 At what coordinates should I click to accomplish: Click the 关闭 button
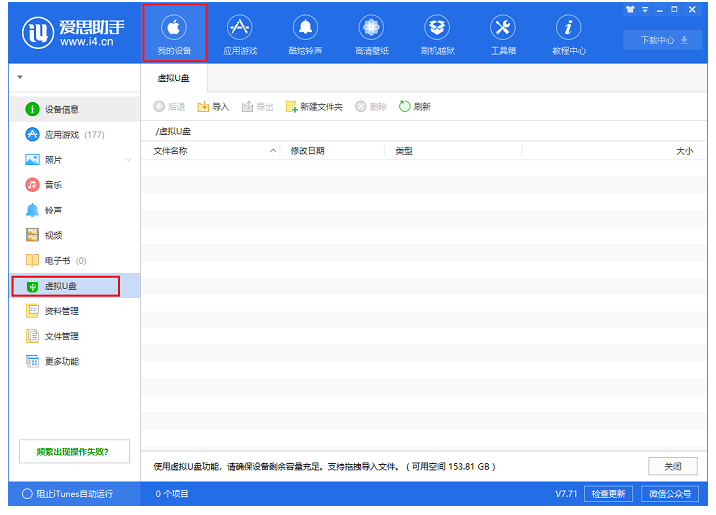coord(672,466)
